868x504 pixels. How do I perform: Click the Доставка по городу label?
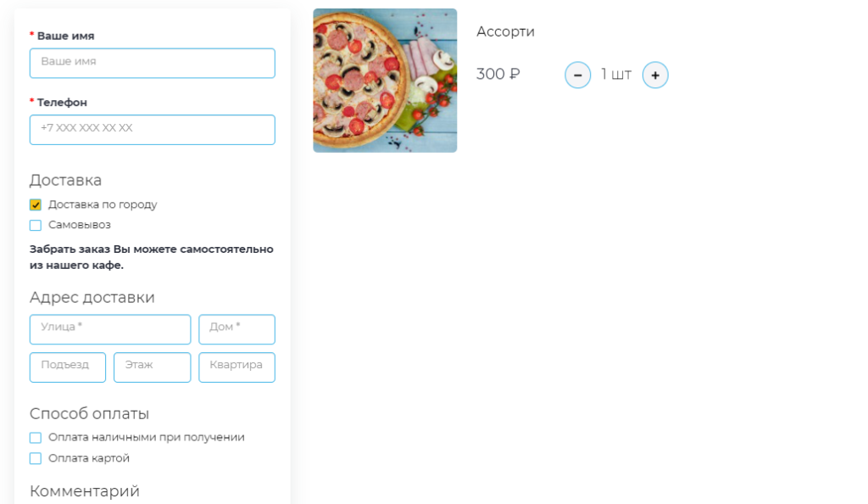(x=103, y=204)
